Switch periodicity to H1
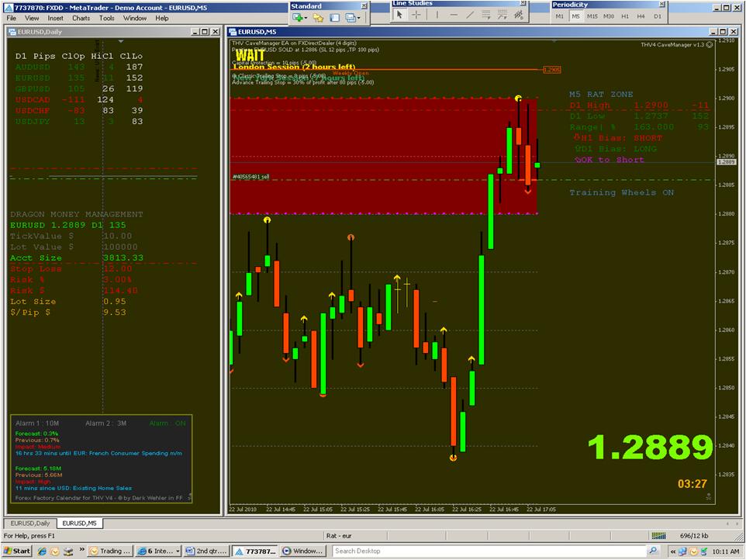This screenshot has height=560, width=746. point(625,16)
